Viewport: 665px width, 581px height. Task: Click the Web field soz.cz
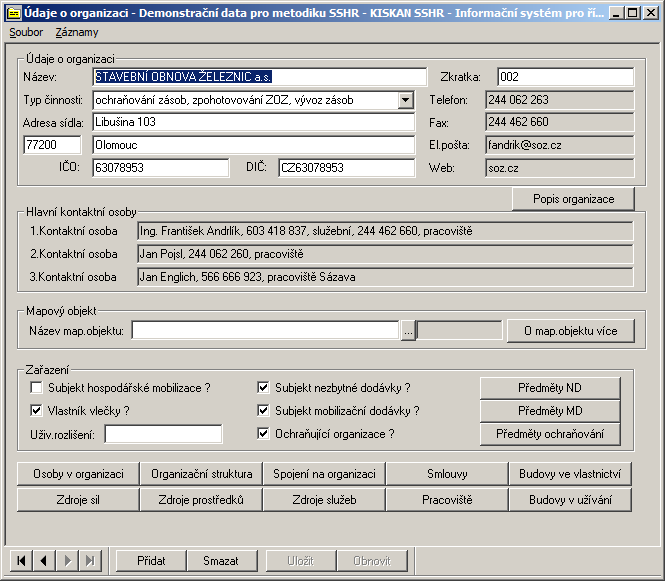point(560,168)
